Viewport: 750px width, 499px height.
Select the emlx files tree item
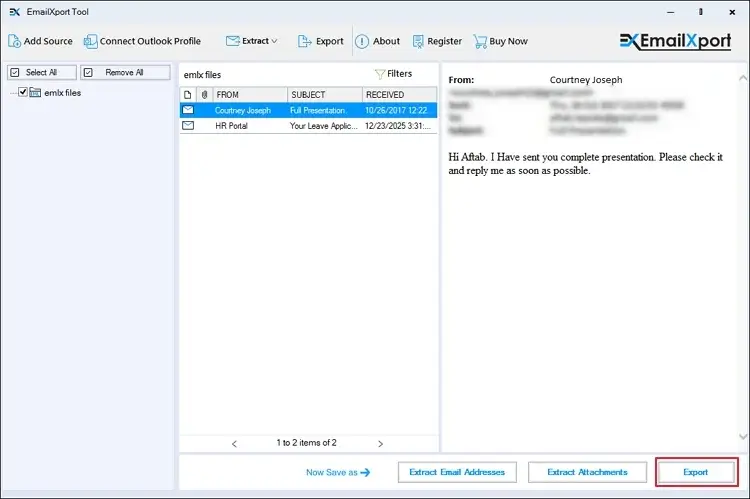(62, 93)
